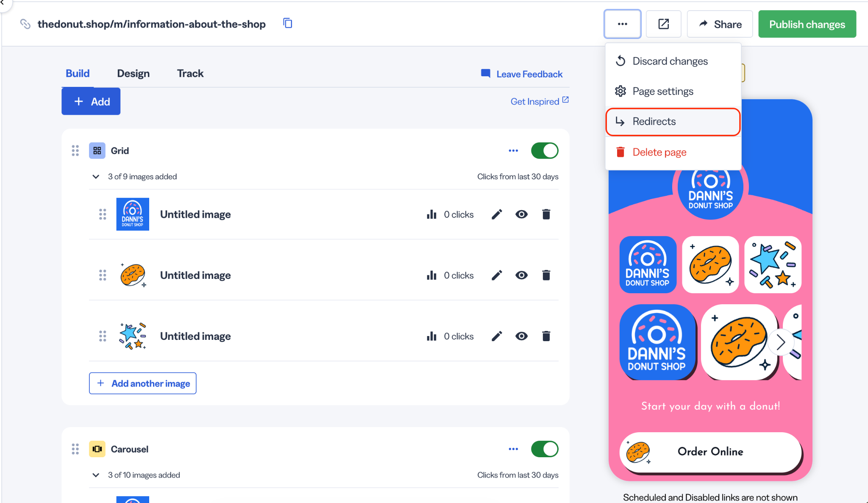The width and height of the screenshot is (868, 503).
Task: Open the donut image thumbnail in the list
Action: click(133, 275)
